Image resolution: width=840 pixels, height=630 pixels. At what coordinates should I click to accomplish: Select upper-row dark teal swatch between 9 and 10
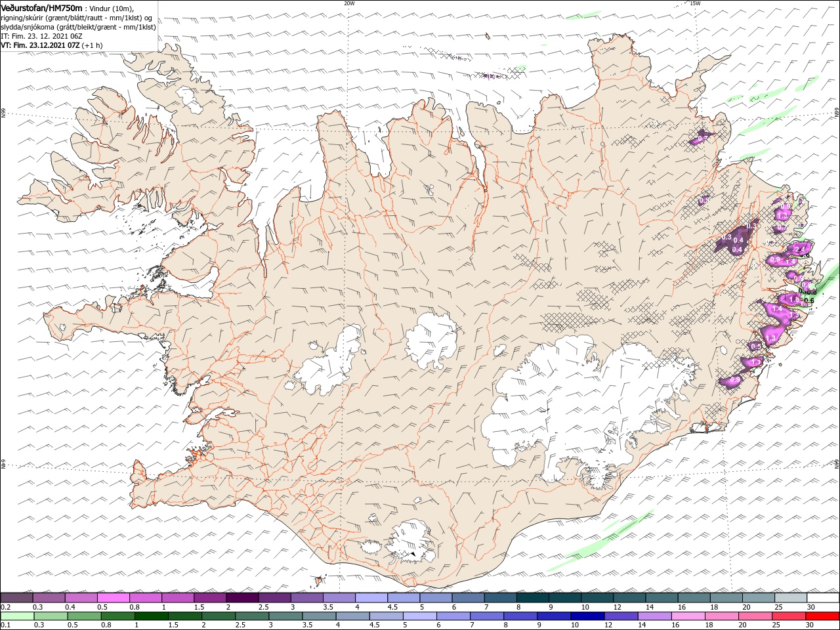coord(565,597)
